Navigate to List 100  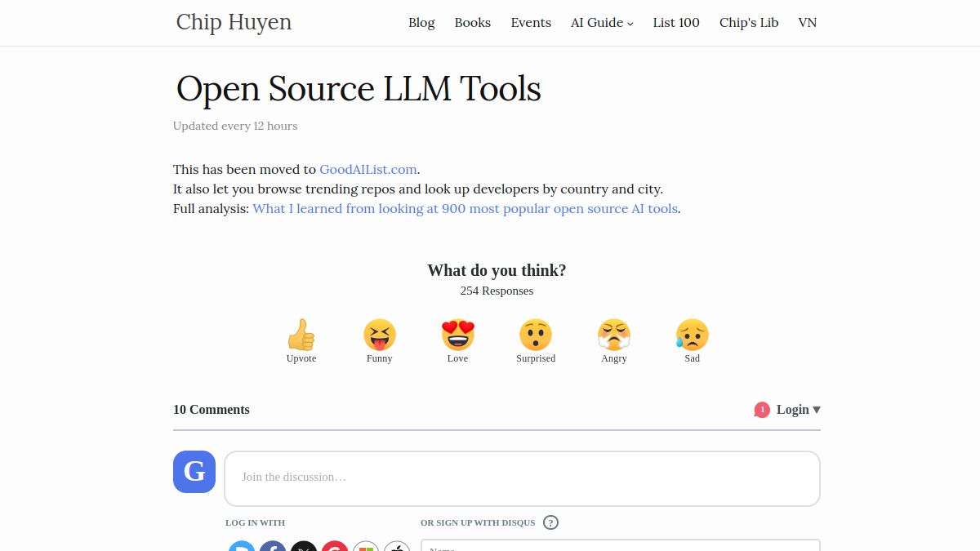(x=676, y=23)
